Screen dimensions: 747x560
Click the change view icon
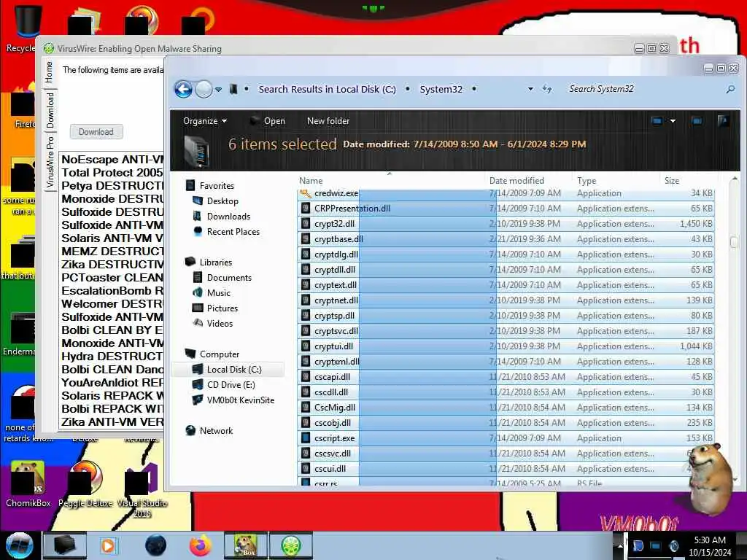click(657, 121)
